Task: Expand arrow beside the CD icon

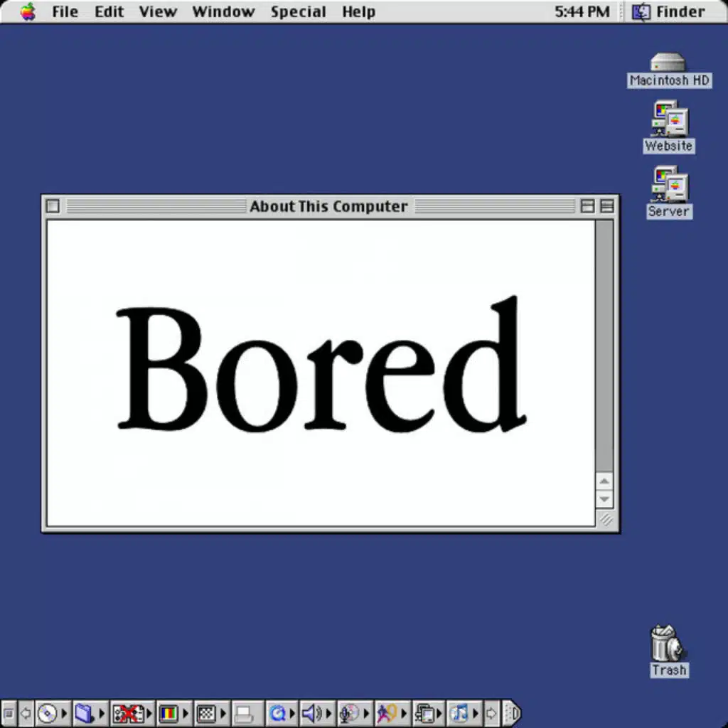Action: 65,713
